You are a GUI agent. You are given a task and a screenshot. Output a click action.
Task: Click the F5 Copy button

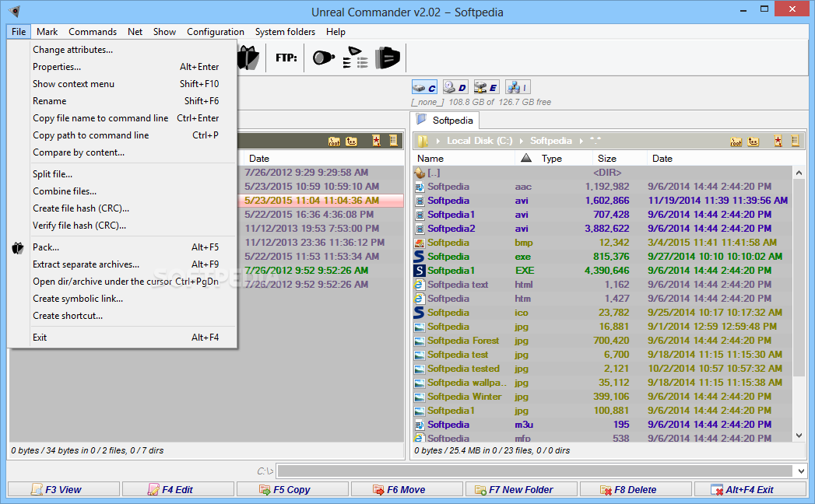(x=292, y=489)
